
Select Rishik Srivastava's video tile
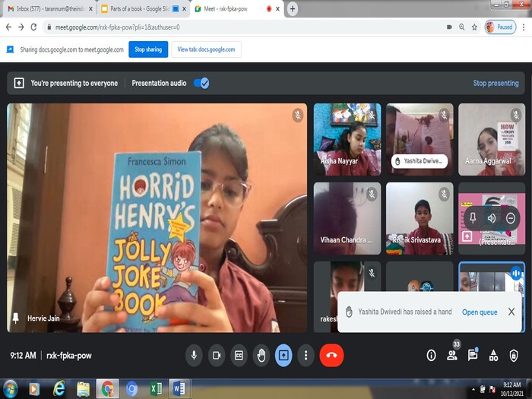[420, 219]
